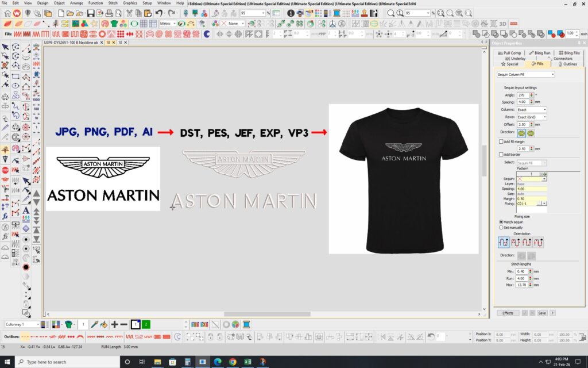The image size is (588, 368).
Task: Select the third sequin orientation option
Action: (x=527, y=242)
